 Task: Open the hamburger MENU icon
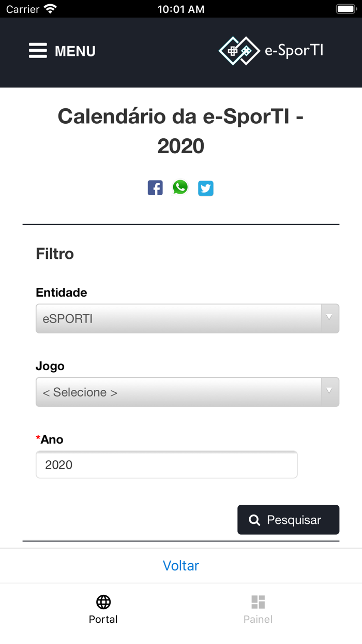[38, 50]
